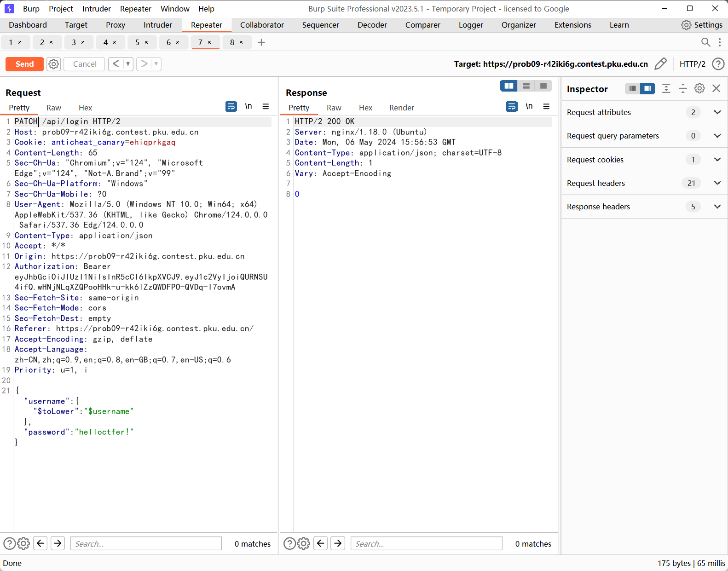Viewport: 728px width, 571px height.
Task: Click Cancel button
Action: [85, 64]
